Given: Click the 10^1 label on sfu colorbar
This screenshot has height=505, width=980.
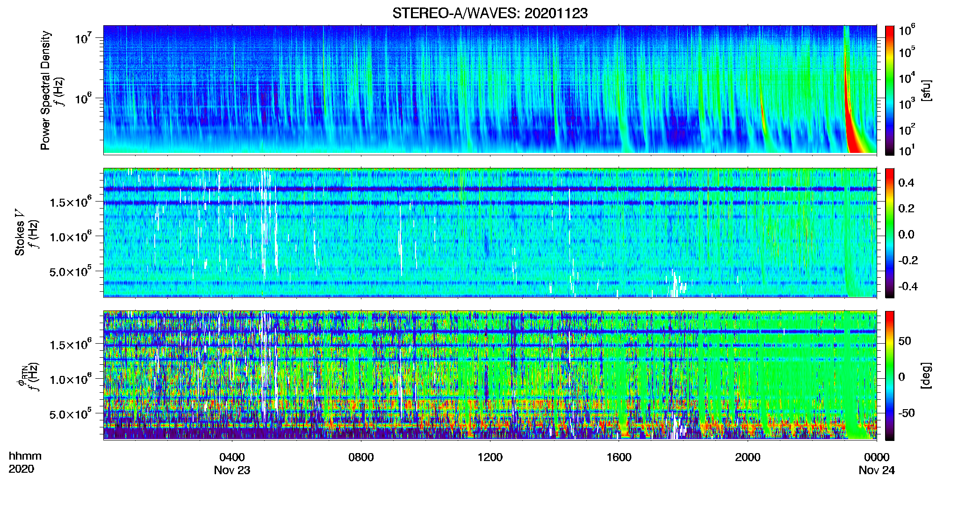Looking at the screenshot, I should [907, 150].
